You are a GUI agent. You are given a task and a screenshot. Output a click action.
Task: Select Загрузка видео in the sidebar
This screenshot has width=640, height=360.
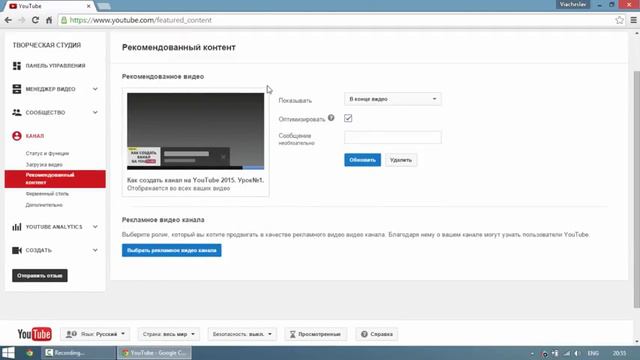44,165
